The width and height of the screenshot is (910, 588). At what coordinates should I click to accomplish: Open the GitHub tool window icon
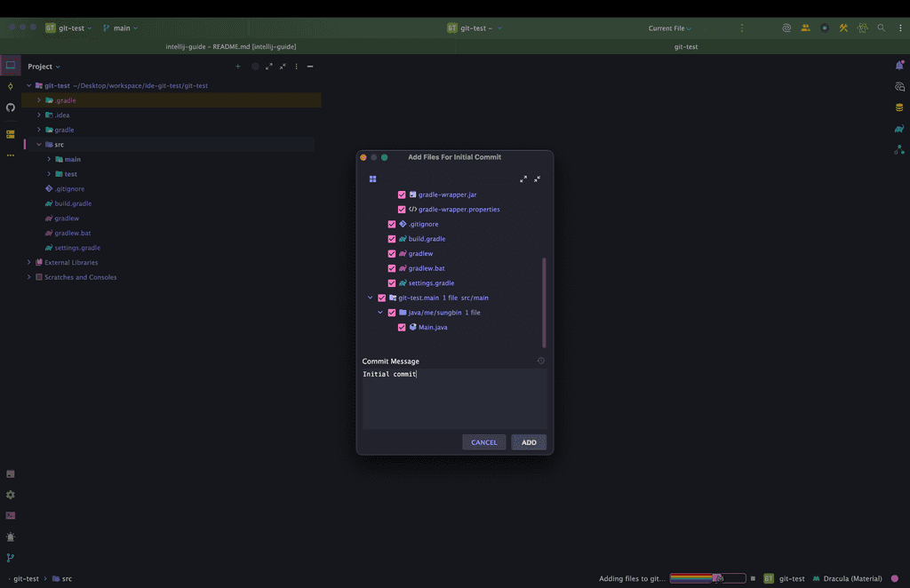pos(11,107)
